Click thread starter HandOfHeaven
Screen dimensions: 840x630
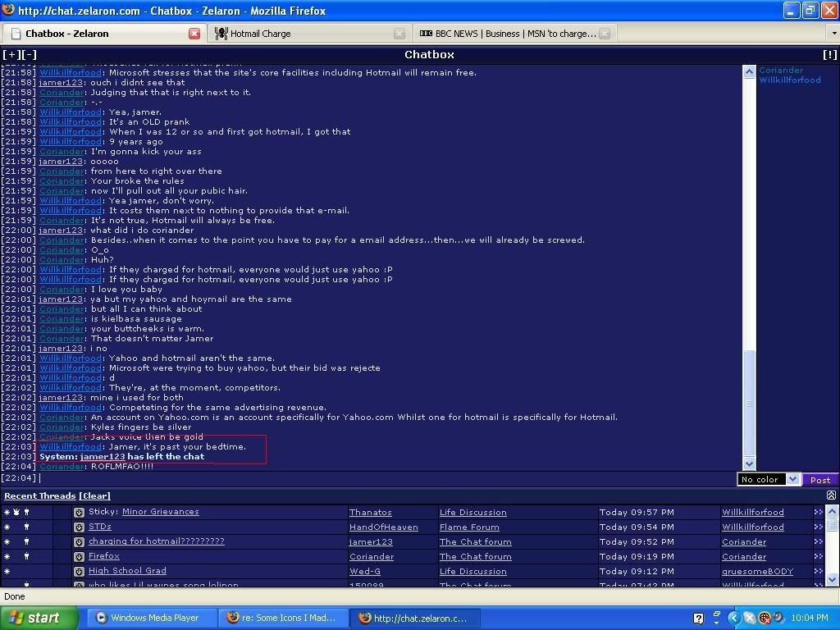click(x=384, y=527)
